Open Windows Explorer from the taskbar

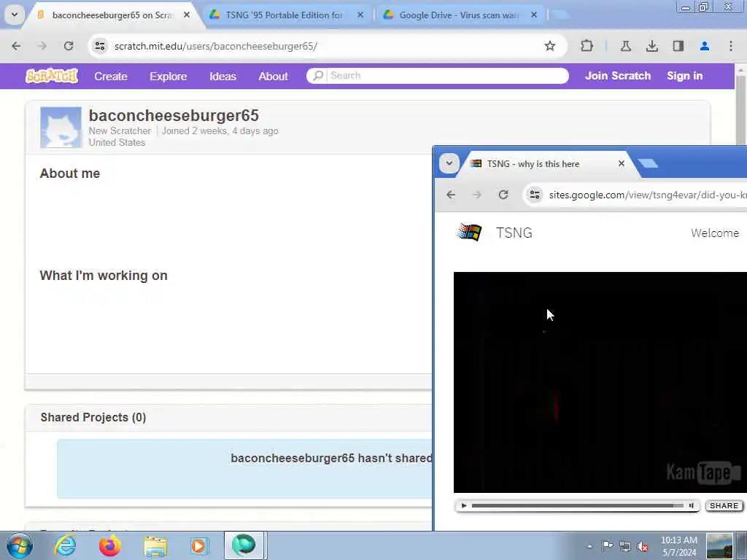click(x=155, y=546)
